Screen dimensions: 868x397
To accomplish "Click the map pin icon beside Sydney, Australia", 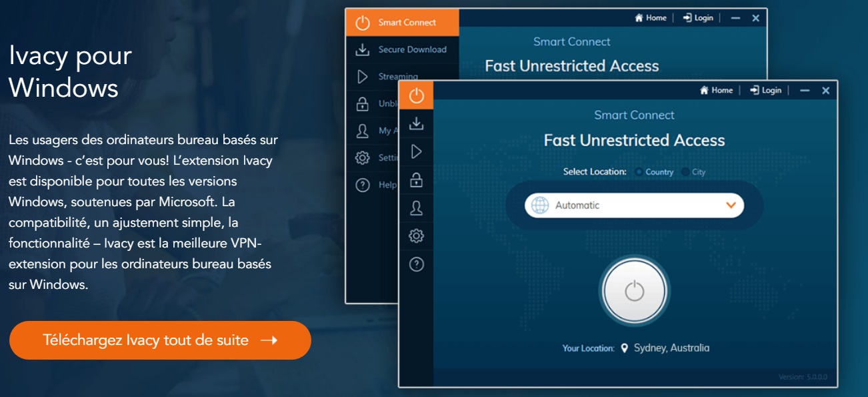I will (x=625, y=348).
